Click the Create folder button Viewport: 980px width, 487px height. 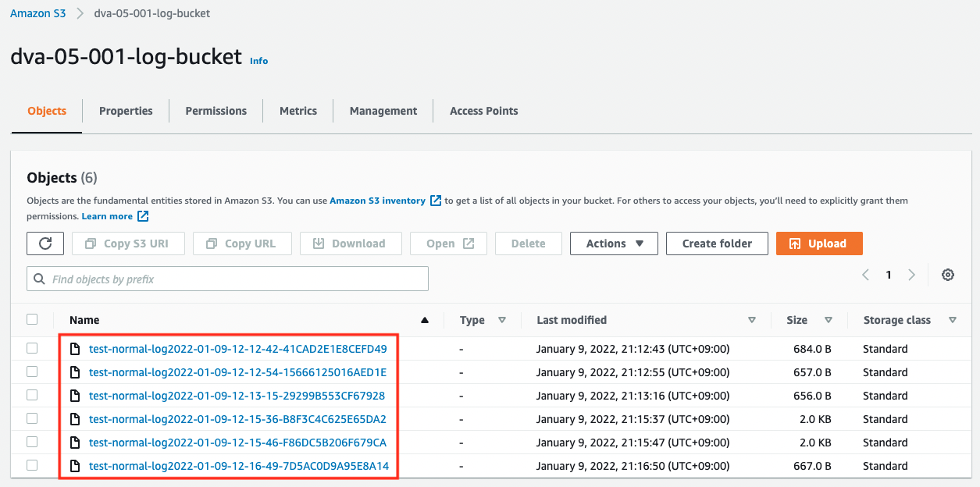[x=717, y=243]
